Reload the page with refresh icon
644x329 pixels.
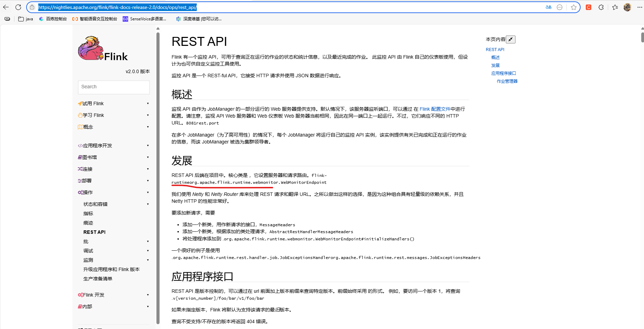coord(18,7)
